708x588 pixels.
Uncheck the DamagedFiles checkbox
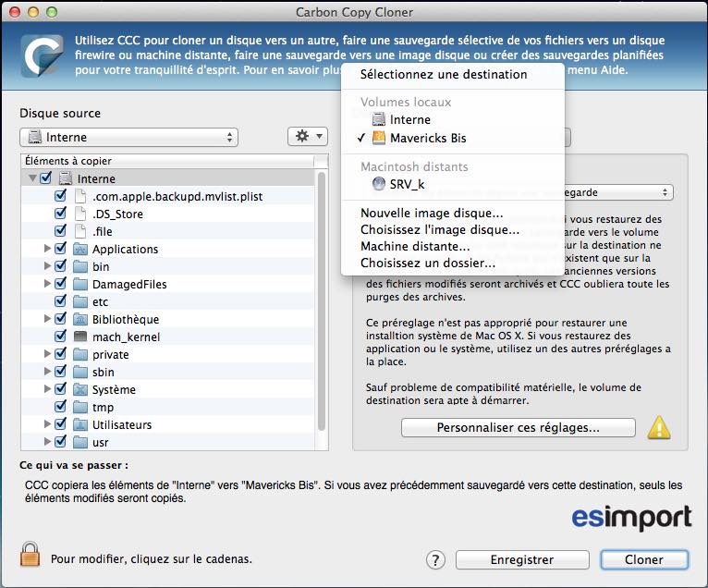tap(61, 284)
